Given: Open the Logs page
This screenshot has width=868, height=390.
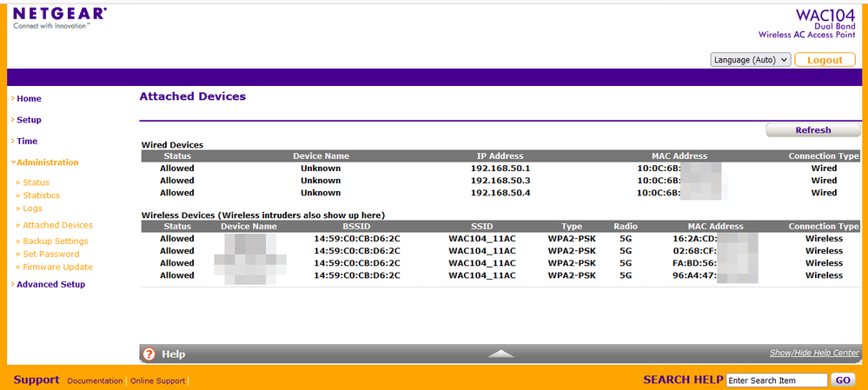Looking at the screenshot, I should [x=32, y=208].
